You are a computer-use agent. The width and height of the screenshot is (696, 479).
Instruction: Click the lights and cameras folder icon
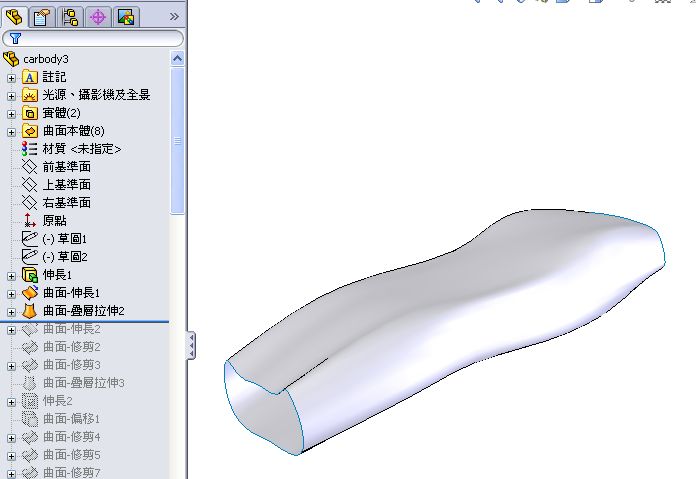tap(30, 95)
